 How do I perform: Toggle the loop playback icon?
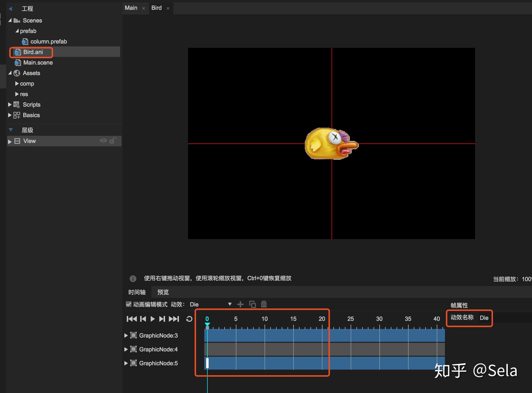point(189,319)
